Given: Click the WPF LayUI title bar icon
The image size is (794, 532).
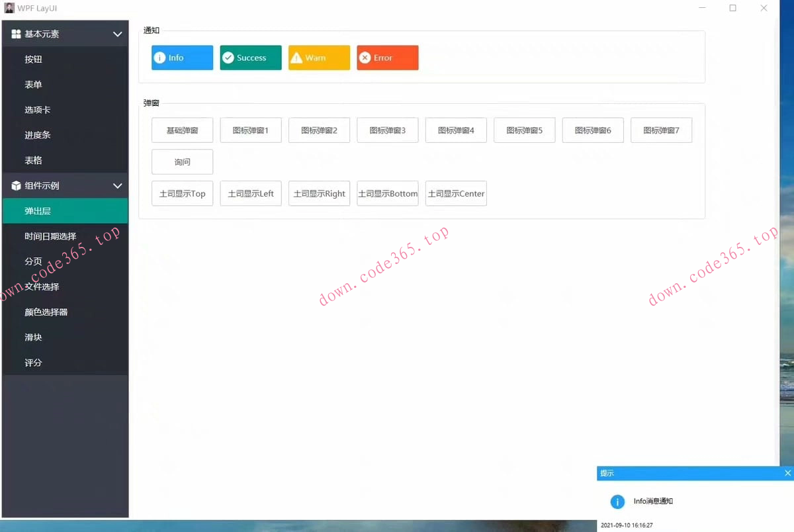Looking at the screenshot, I should 9,8.
